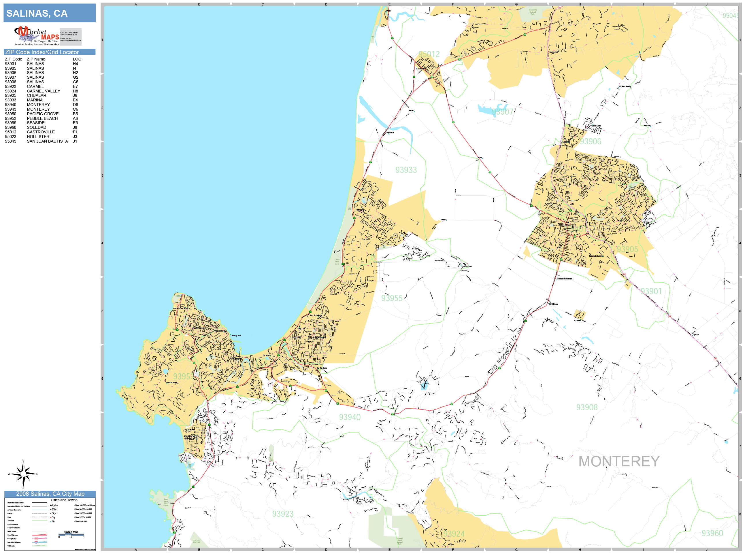The height and width of the screenshot is (560, 747).
Task: Select the black City dot for cities 100,000+
Action: point(51,505)
